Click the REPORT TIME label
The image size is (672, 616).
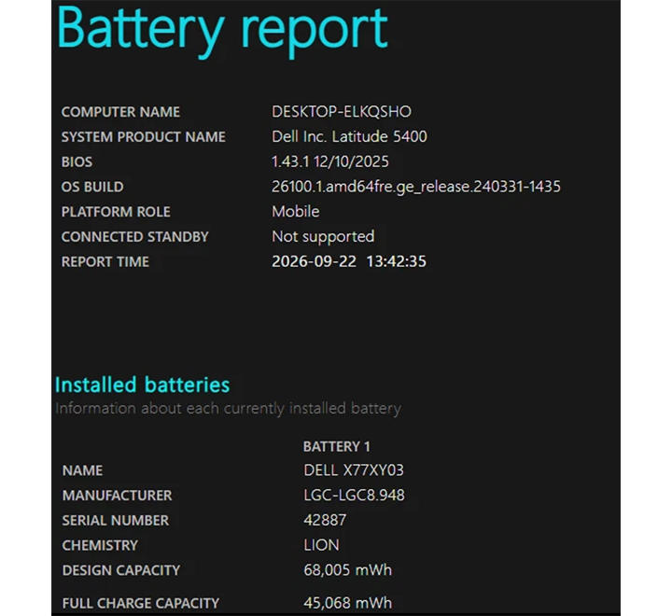point(105,261)
